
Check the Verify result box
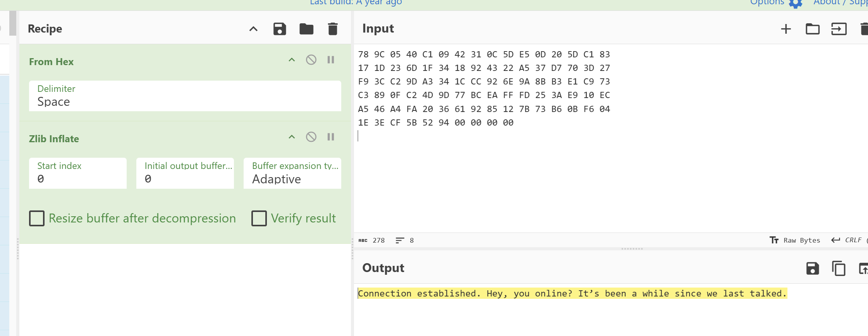259,218
